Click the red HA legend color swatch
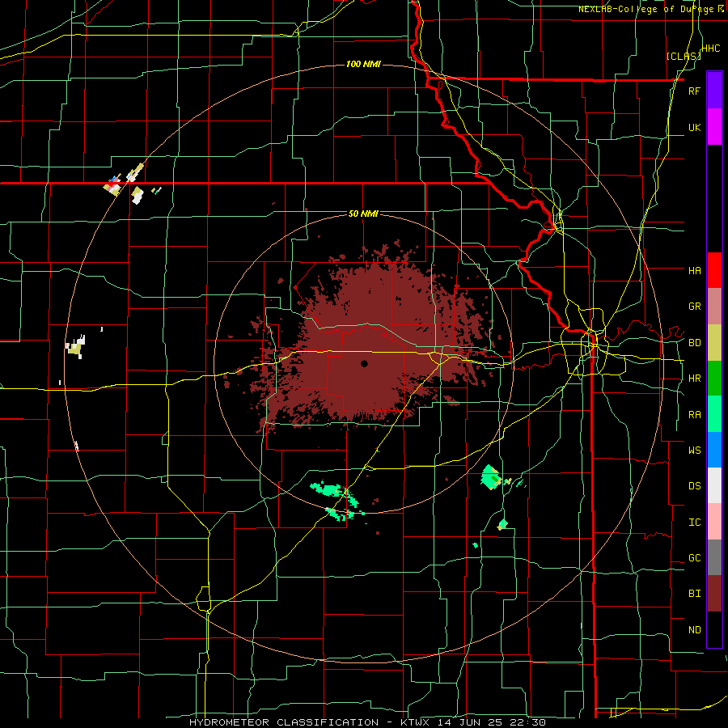The width and height of the screenshot is (728, 728). coord(714,270)
